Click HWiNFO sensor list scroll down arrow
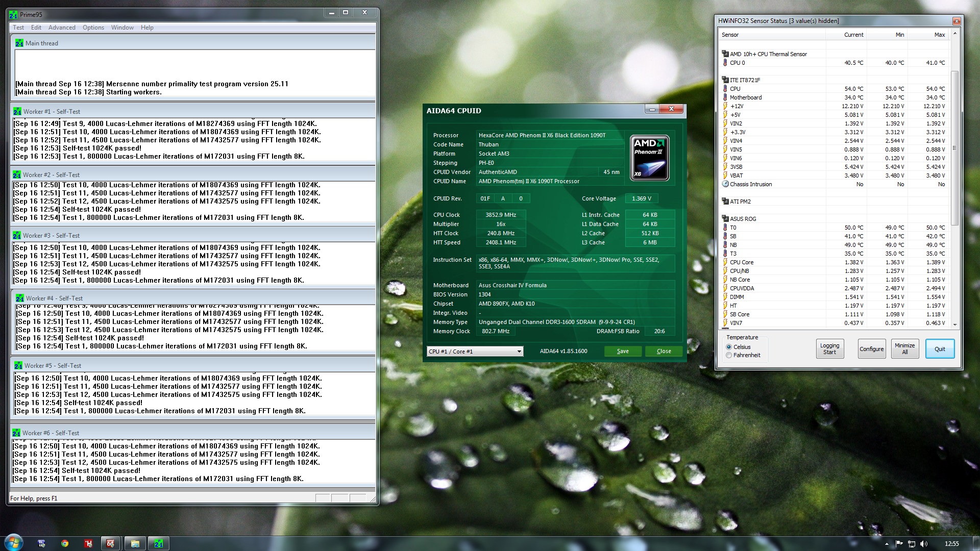Screen dimensions: 980x551 point(954,324)
